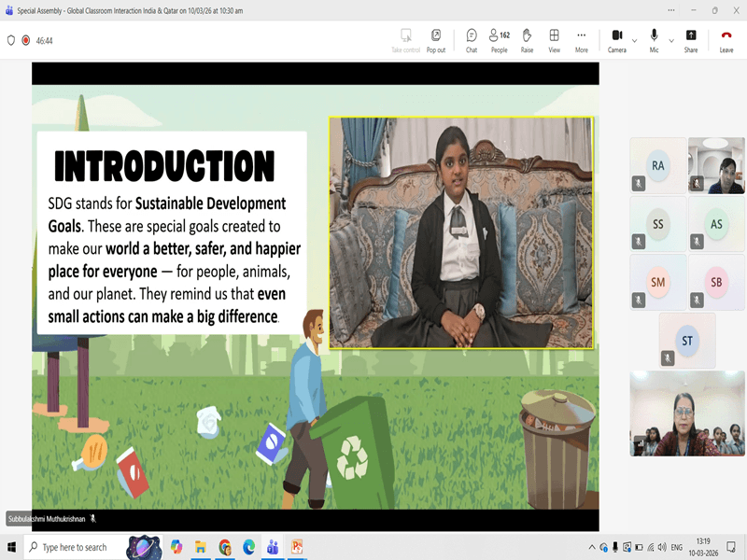Click the recording indicator icon

pyautogui.click(x=26, y=41)
